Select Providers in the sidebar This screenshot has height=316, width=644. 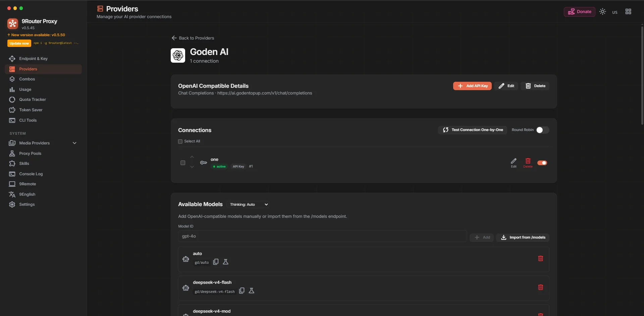pyautogui.click(x=43, y=69)
